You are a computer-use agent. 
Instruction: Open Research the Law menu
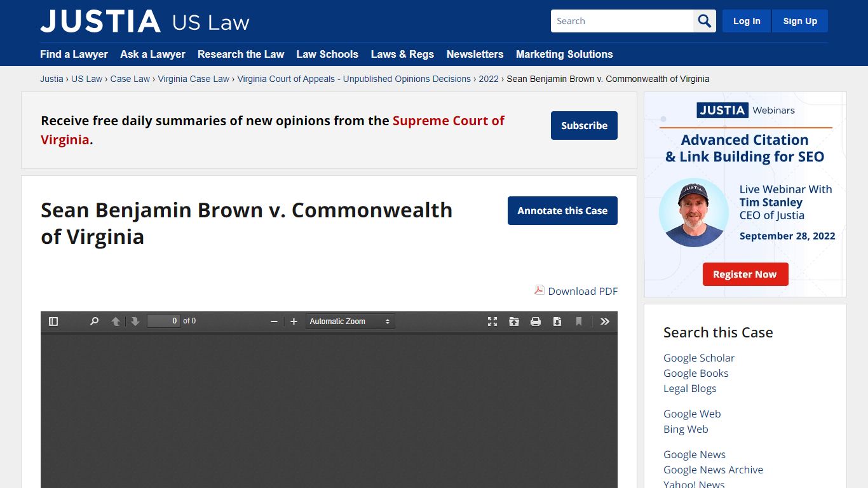[241, 54]
